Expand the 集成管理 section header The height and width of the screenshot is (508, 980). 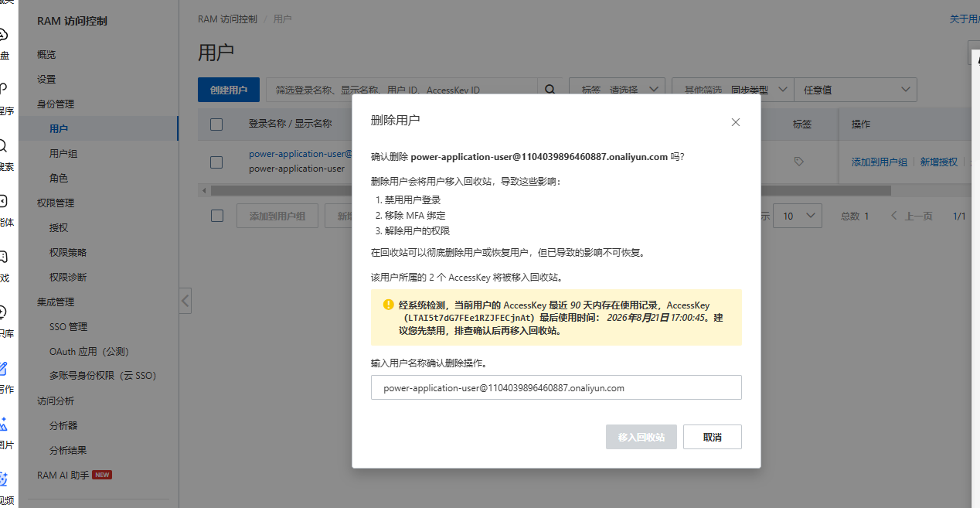point(56,302)
